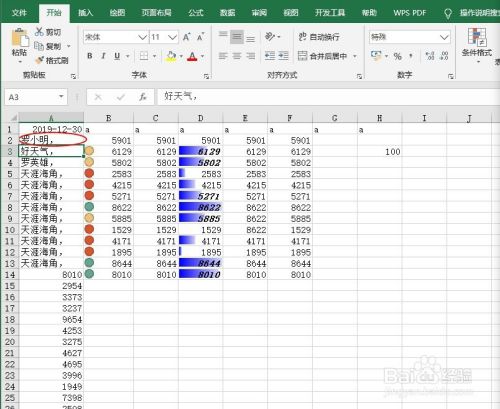The height and width of the screenshot is (409, 500).
Task: Click the accounting number format icon
Action: (x=376, y=56)
